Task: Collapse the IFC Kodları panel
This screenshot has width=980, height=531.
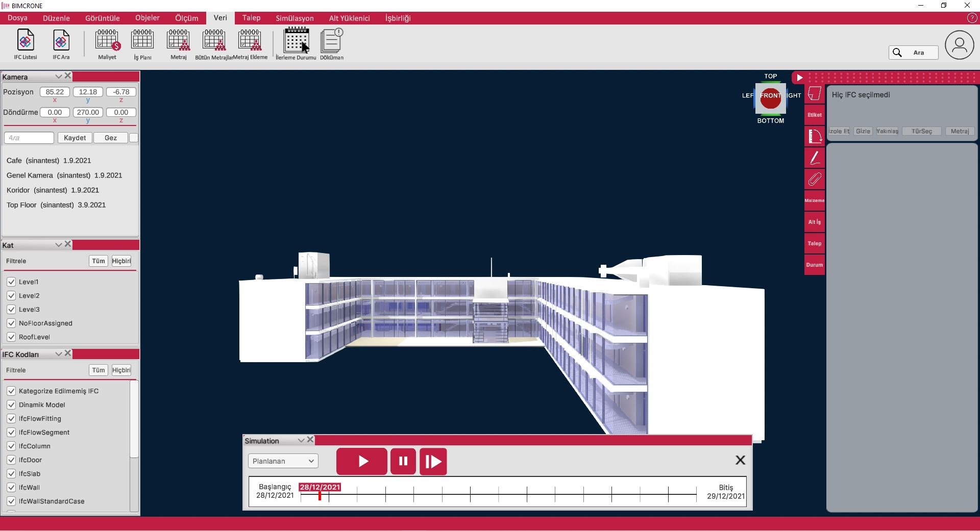Action: point(59,354)
